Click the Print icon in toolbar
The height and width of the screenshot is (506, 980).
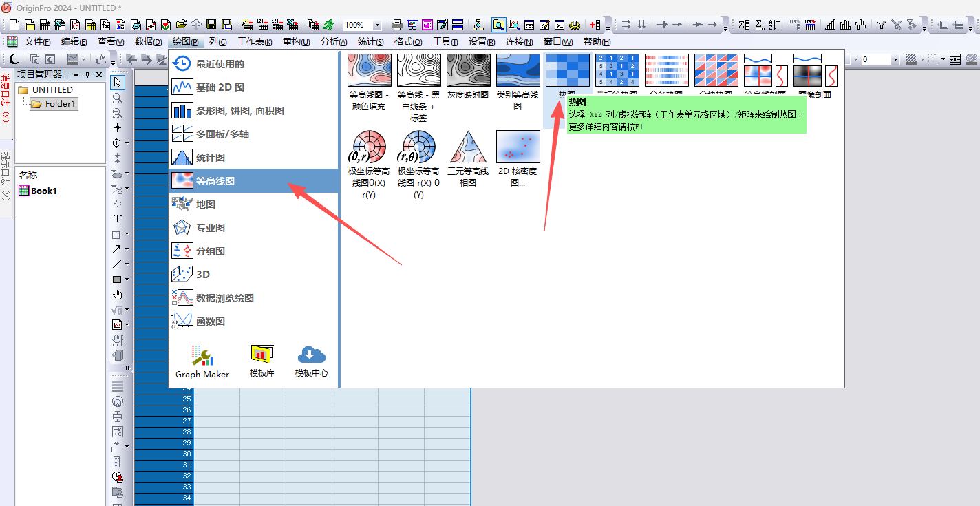coord(397,25)
